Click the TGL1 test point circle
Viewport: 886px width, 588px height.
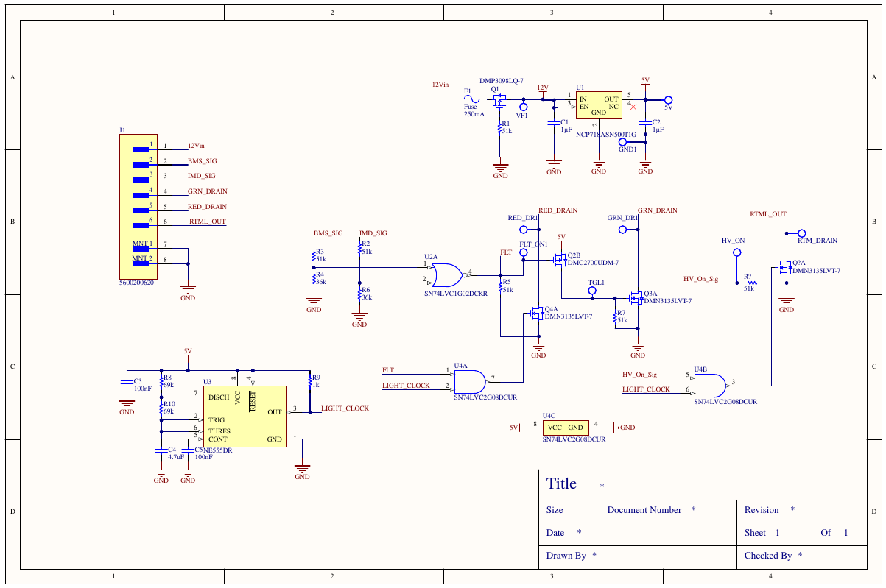(593, 291)
